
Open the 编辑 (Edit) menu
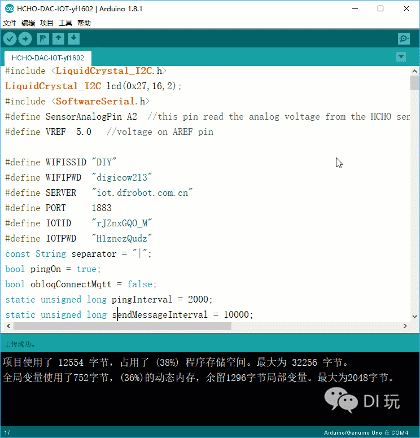[x=28, y=23]
